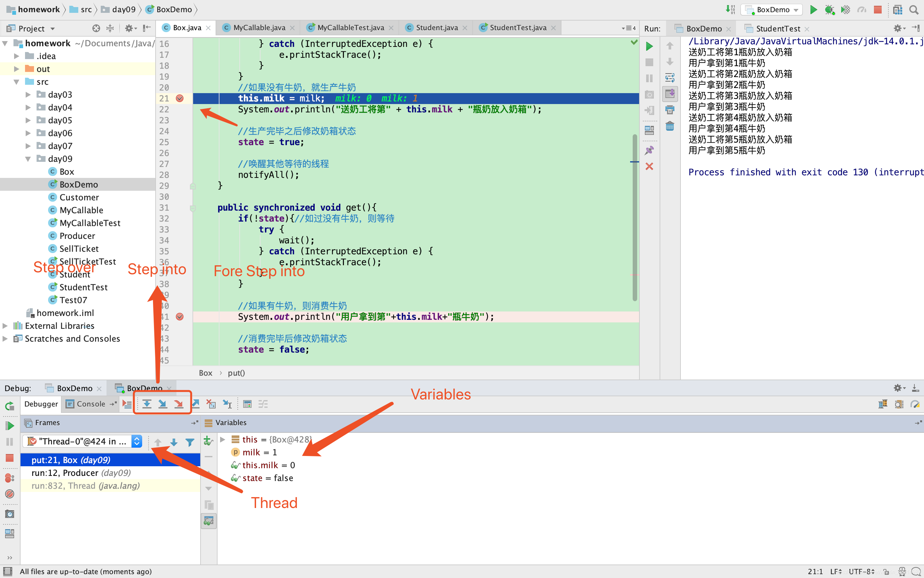The image size is (924, 578).
Task: Select the StudentTest tab in Run panel
Action: (x=778, y=29)
